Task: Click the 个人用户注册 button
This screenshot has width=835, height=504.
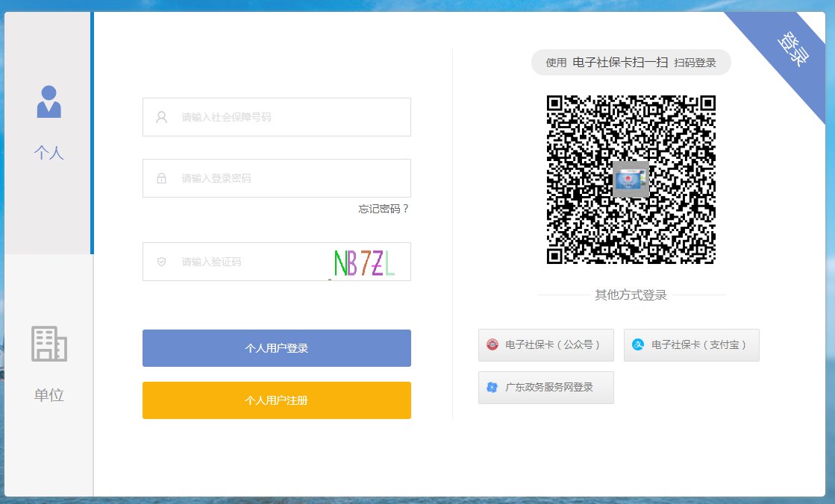Action: pyautogui.click(x=276, y=400)
